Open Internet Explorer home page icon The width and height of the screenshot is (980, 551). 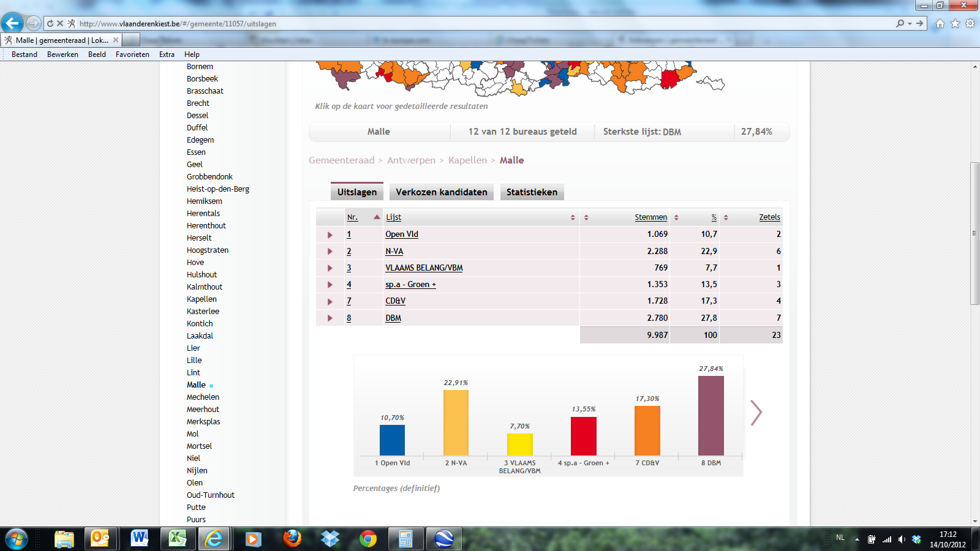[x=940, y=24]
